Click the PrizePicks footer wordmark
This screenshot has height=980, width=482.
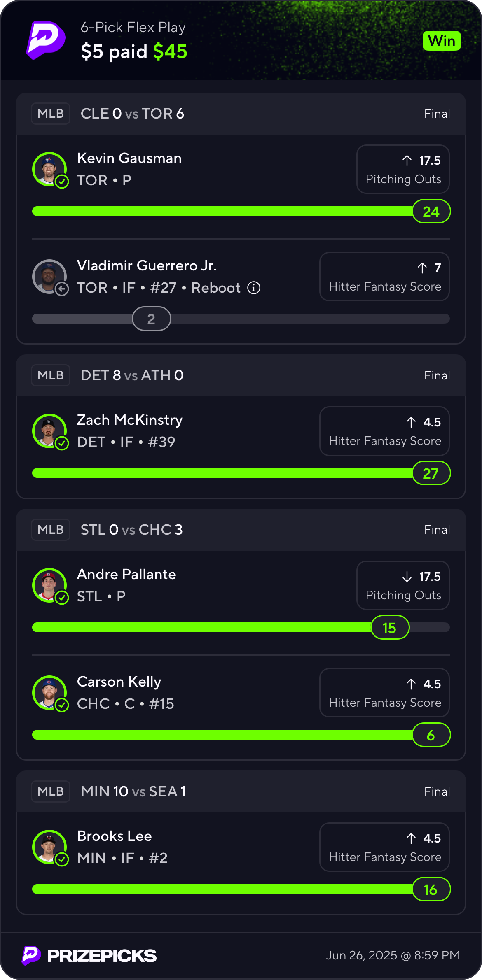tap(101, 956)
